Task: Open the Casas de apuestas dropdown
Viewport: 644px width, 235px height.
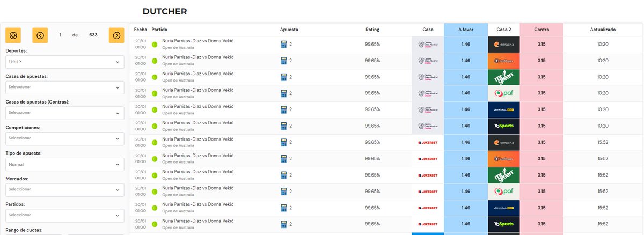Action: tap(65, 87)
